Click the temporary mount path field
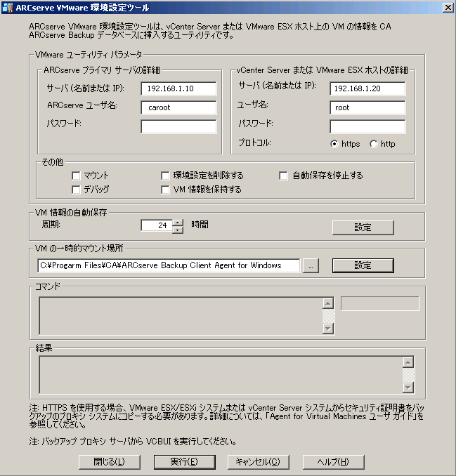 169,265
